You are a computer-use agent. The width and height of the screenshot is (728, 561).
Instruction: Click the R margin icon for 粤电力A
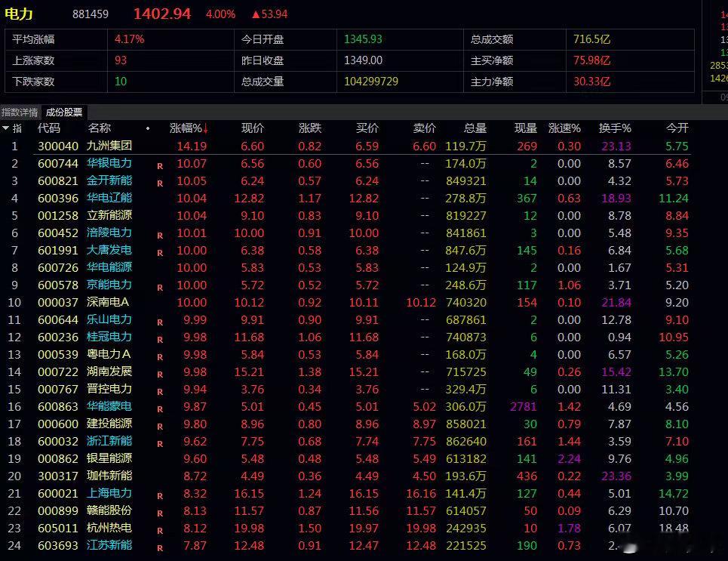(160, 357)
